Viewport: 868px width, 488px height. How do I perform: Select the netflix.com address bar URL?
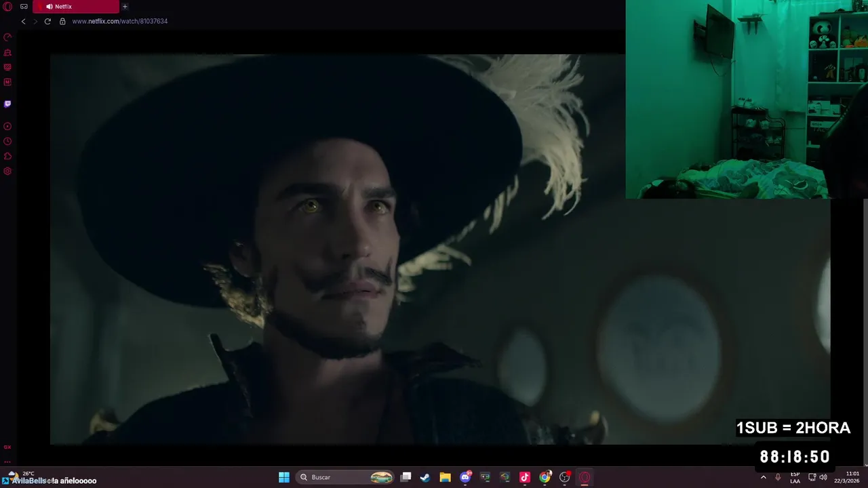point(119,21)
